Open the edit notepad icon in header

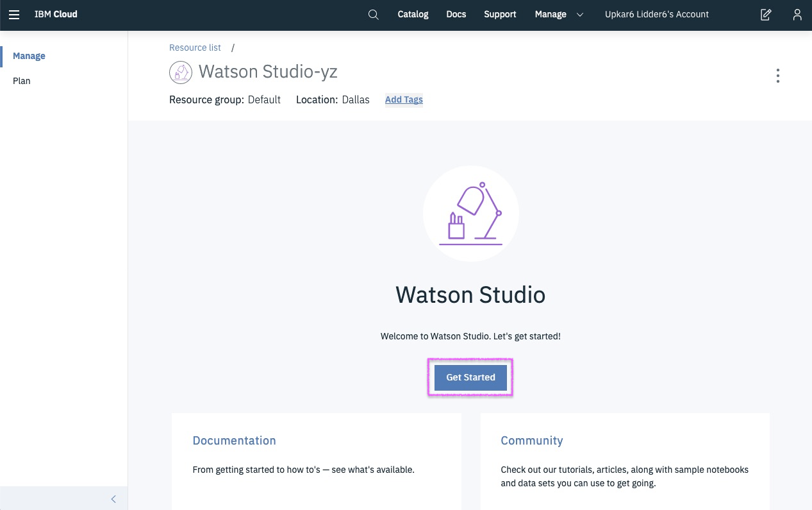[x=766, y=14]
